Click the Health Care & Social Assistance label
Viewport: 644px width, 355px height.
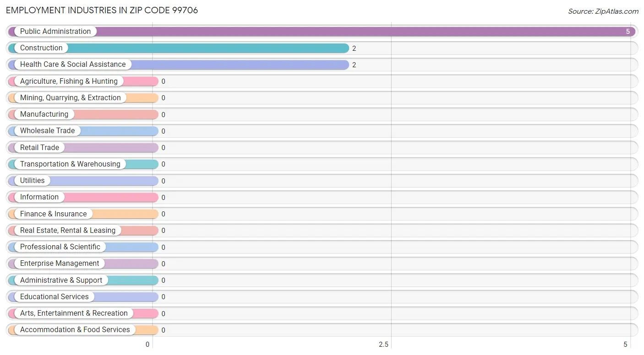click(x=73, y=65)
